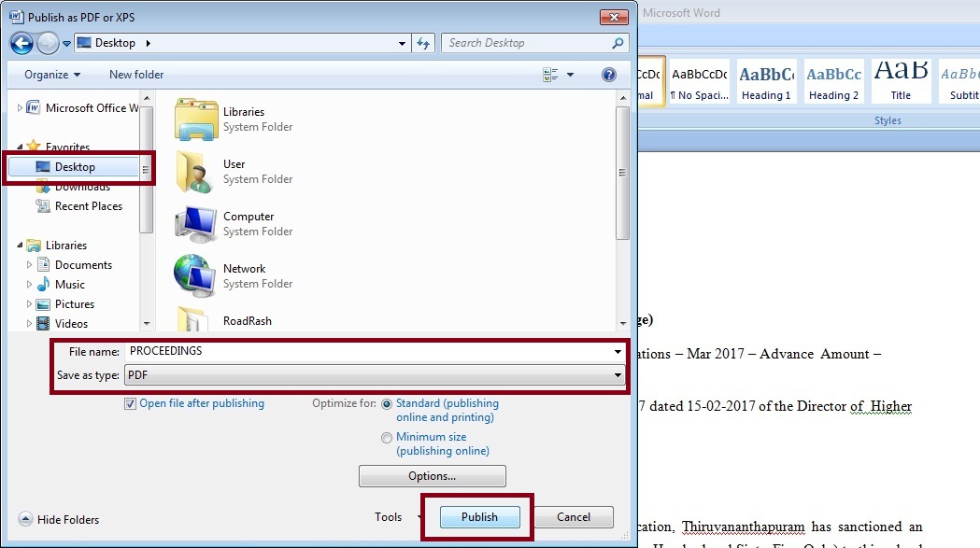Select the RoadRash folder icon
Viewport: 980px width, 548px height.
point(193,318)
